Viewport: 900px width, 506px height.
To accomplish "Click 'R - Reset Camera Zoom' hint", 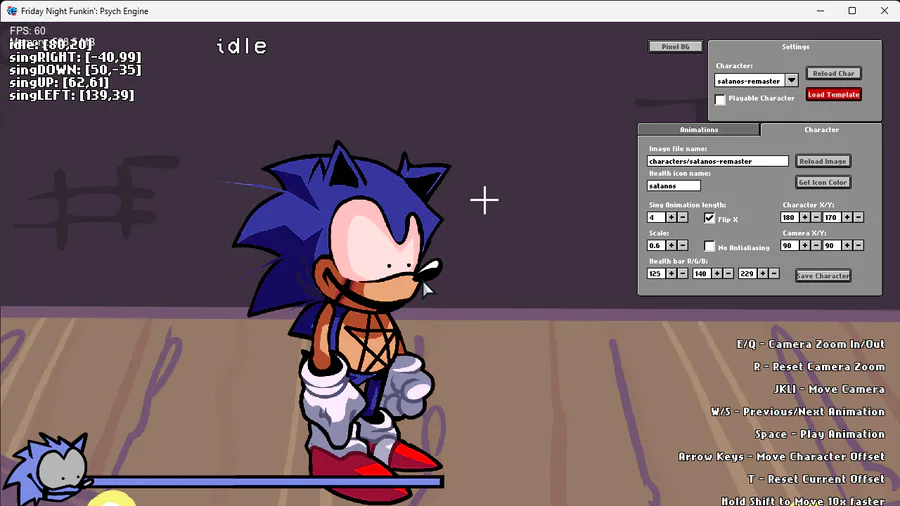I will (x=819, y=367).
